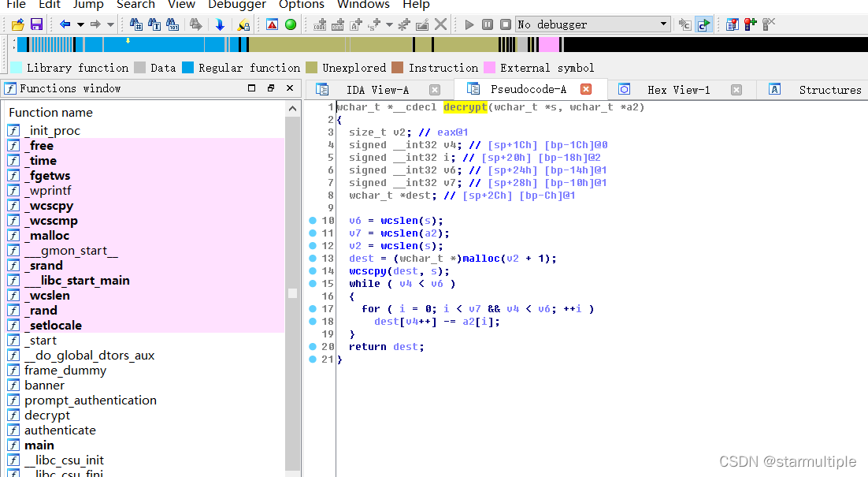Close the Hex View-1 tab
Image resolution: width=868 pixels, height=477 pixels.
click(736, 90)
